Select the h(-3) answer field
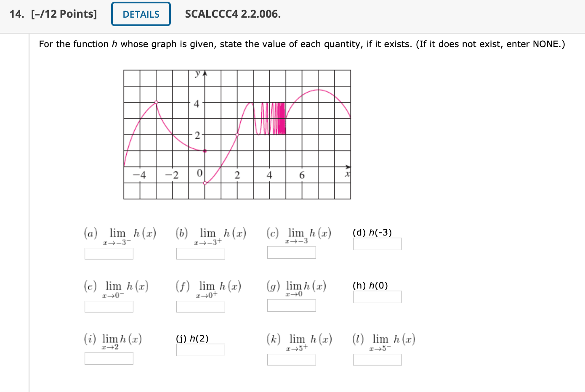The width and height of the screenshot is (585, 392). pos(377,244)
